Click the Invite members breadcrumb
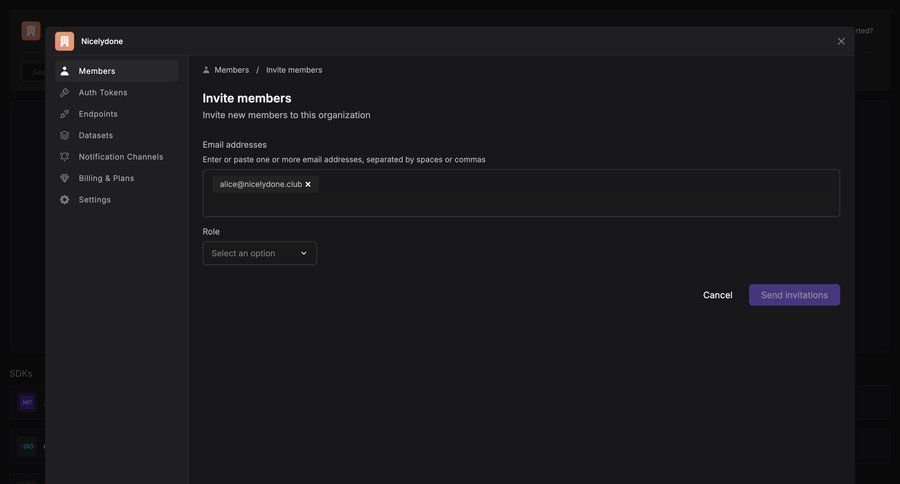 294,70
